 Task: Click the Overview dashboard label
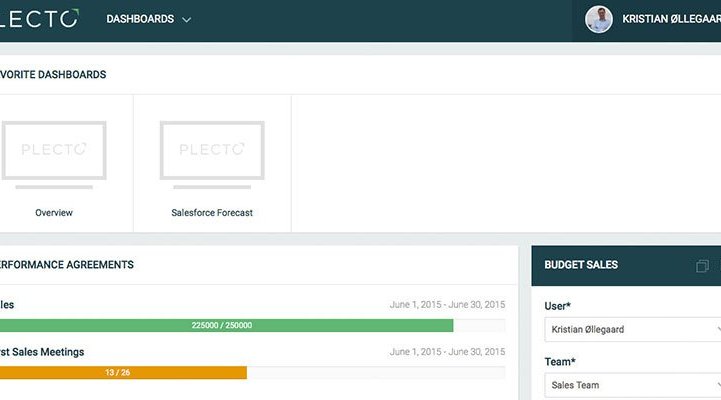(x=54, y=213)
